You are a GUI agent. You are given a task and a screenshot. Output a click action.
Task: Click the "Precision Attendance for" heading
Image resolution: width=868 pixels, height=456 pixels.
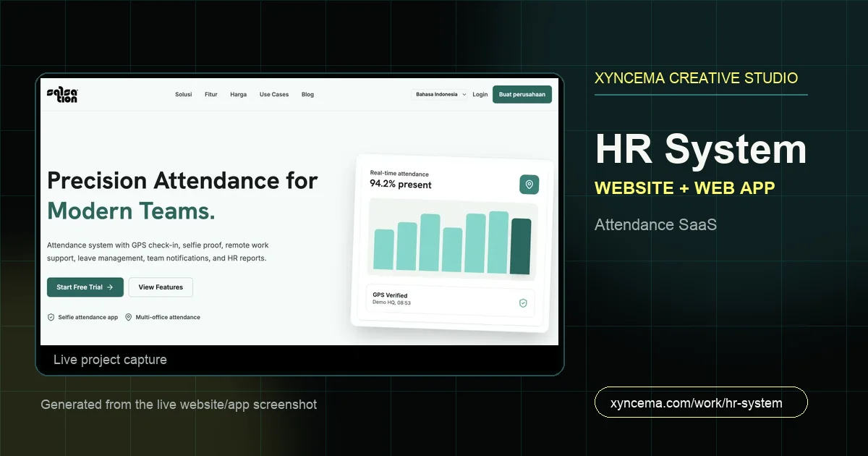[182, 180]
